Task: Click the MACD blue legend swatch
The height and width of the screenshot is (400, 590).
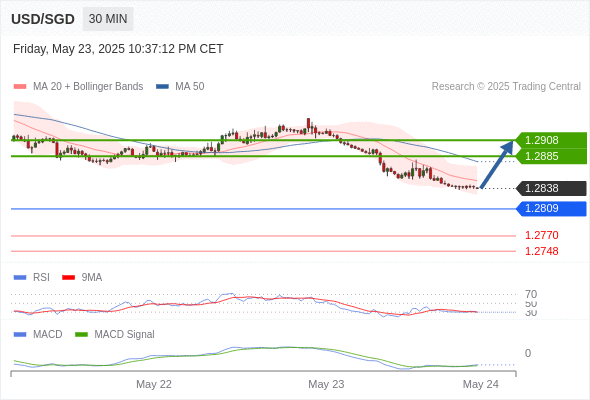Action: pyautogui.click(x=20, y=335)
